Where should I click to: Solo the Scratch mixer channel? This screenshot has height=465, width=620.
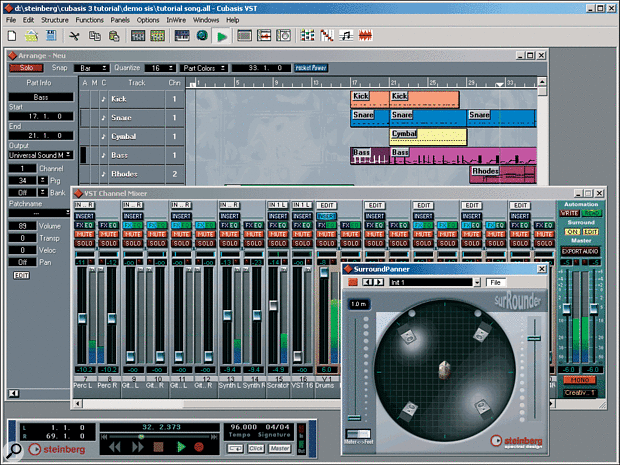tap(278, 243)
